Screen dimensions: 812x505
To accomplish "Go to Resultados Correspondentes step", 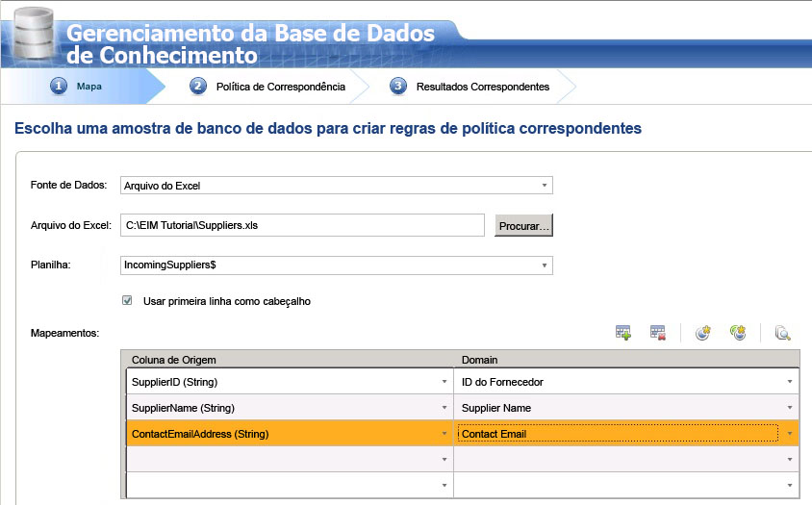I will tap(483, 87).
